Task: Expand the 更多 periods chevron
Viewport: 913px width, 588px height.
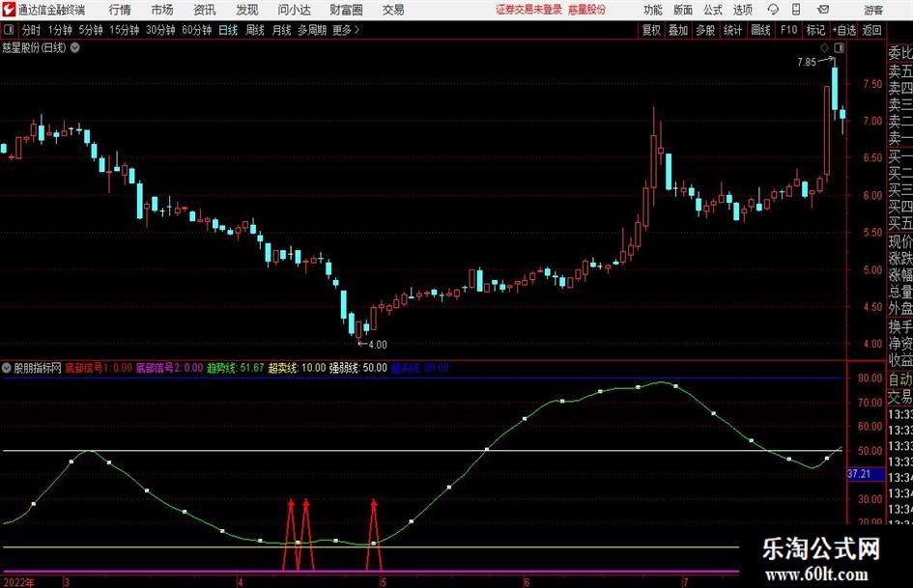Action: (347, 30)
